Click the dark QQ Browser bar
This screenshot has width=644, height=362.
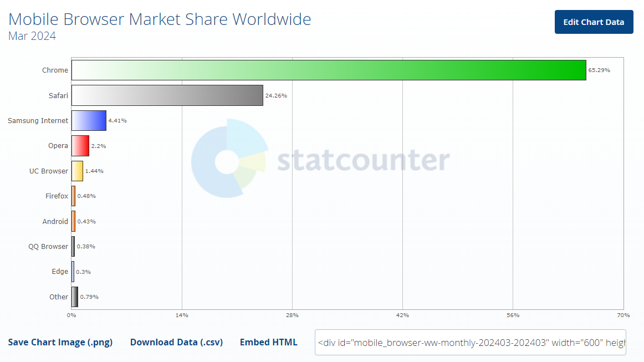(73, 246)
